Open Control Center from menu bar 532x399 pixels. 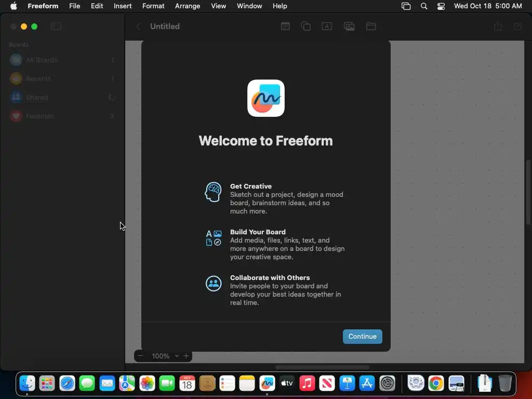click(441, 6)
